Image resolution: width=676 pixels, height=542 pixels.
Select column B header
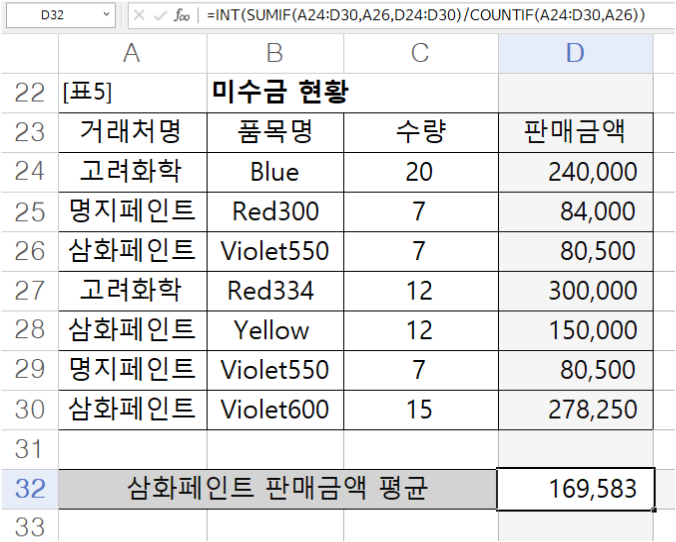(274, 53)
